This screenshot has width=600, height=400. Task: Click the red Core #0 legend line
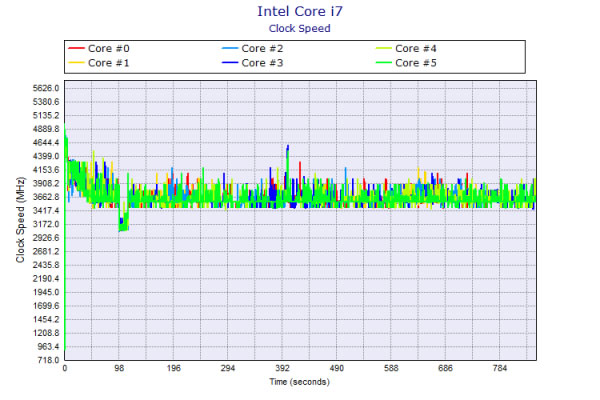point(76,48)
